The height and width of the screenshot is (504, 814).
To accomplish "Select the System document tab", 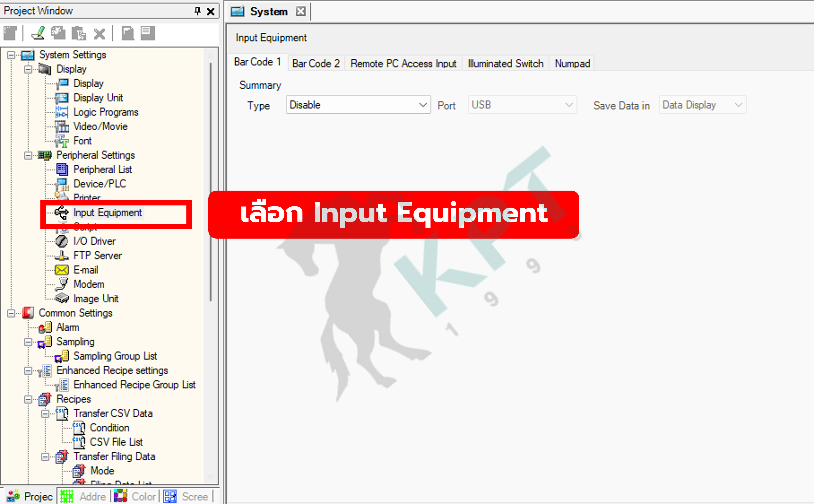I will point(268,11).
